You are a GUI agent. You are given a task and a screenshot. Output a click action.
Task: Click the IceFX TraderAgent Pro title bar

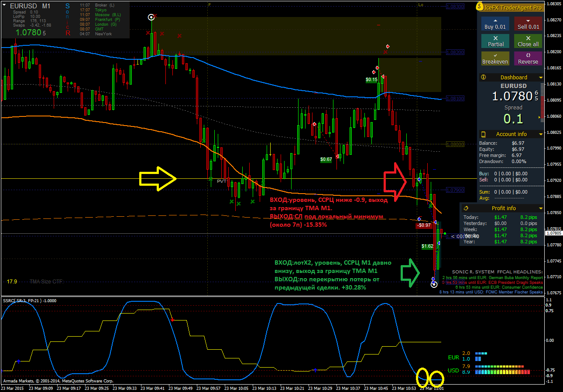pyautogui.click(x=511, y=7)
